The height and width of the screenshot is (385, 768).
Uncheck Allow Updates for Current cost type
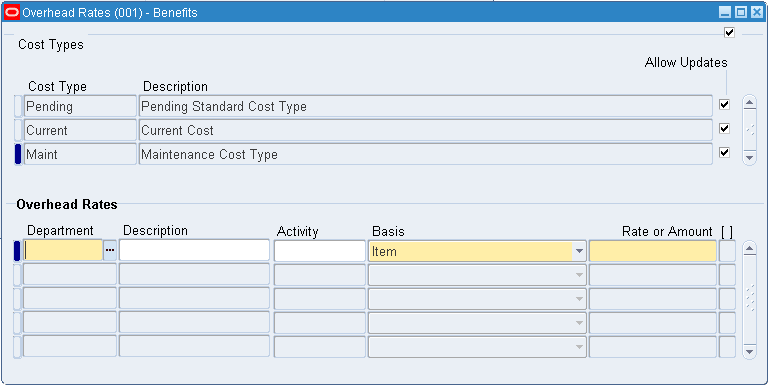click(x=724, y=128)
